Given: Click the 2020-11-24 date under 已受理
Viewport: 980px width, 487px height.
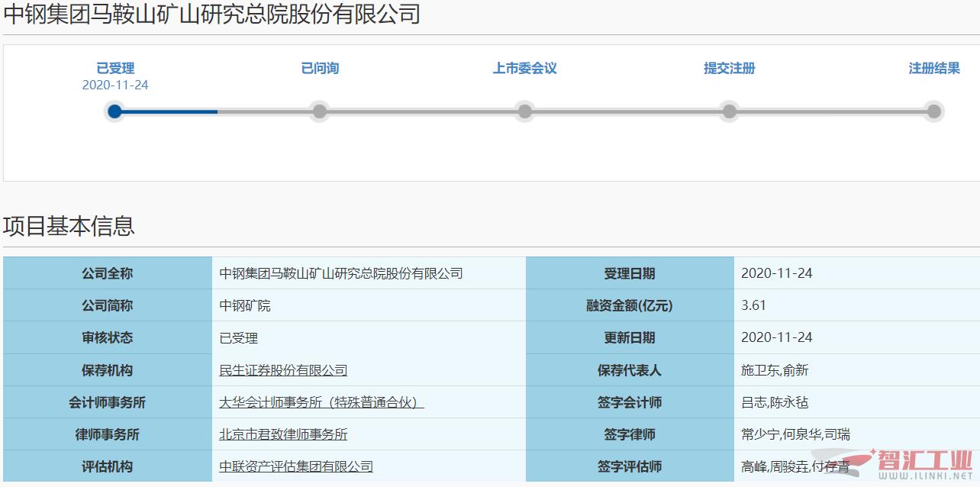Looking at the screenshot, I should pos(115,85).
